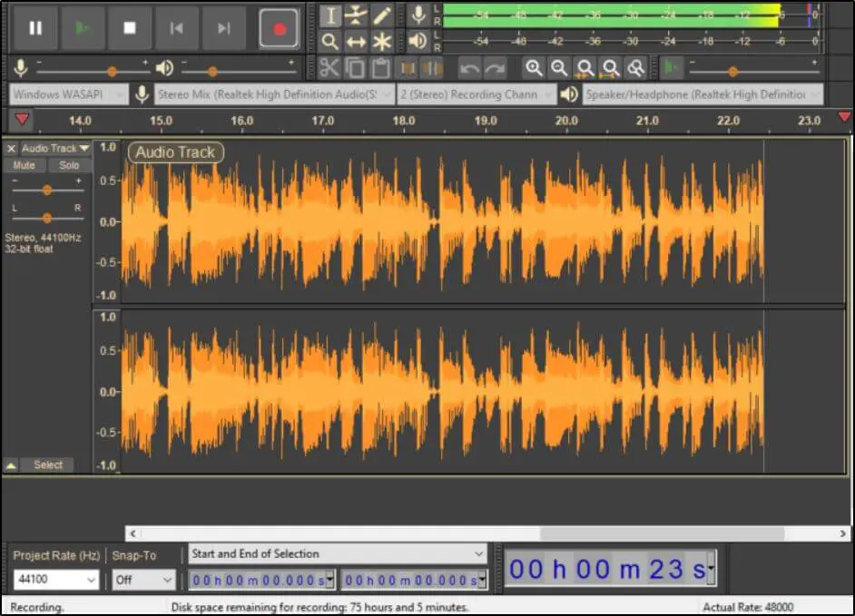This screenshot has height=616, width=855.
Task: Adjust the track gain slider
Action: click(47, 190)
